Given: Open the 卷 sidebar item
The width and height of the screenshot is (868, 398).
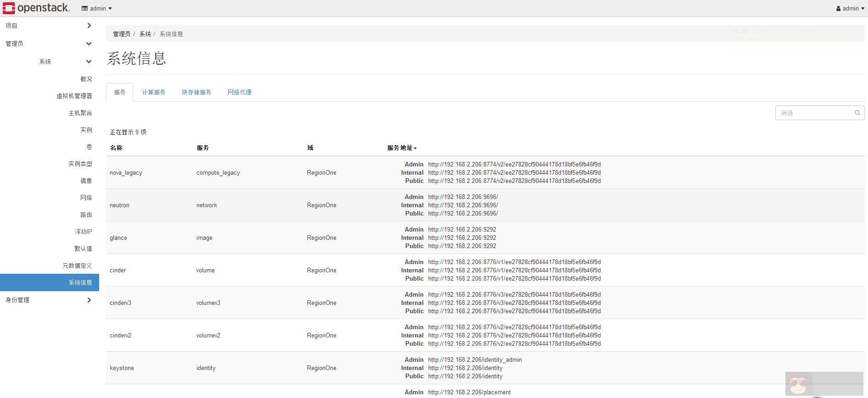Looking at the screenshot, I should (x=89, y=147).
